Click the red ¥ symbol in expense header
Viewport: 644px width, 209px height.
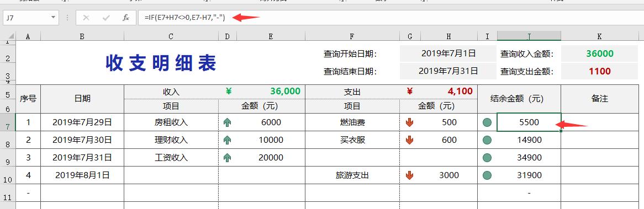(409, 91)
